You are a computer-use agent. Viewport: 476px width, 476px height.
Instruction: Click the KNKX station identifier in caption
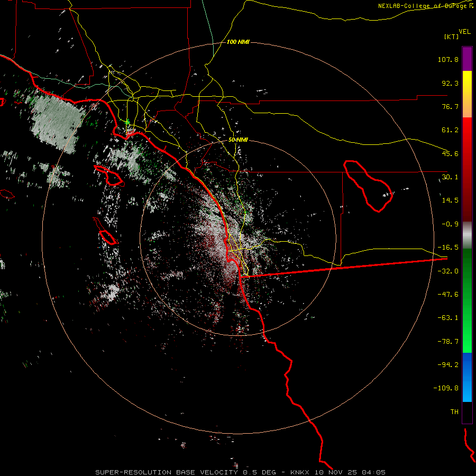coord(300,472)
